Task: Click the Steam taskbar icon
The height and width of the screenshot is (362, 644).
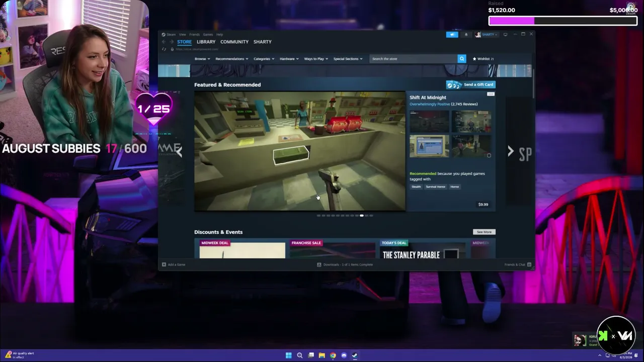Action: coord(355,355)
